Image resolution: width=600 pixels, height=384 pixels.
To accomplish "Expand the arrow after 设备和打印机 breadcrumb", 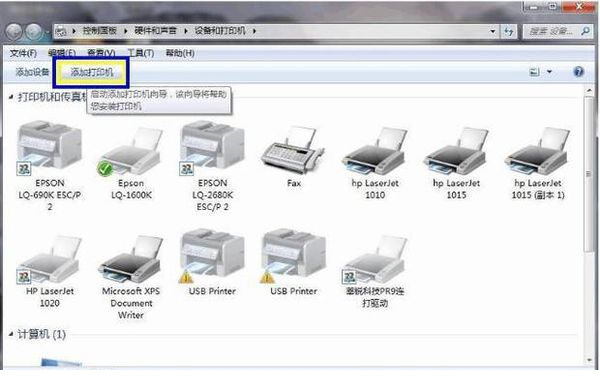I will coord(254,31).
